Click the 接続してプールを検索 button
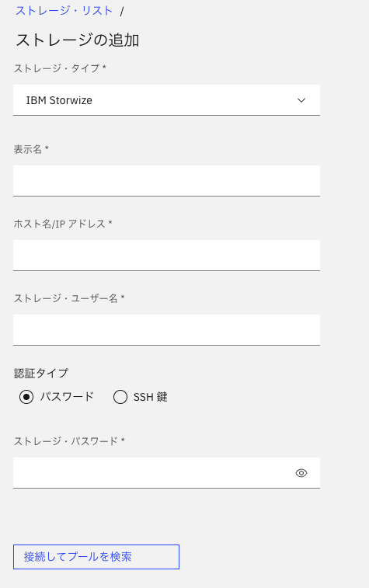Image resolution: width=369 pixels, height=588 pixels. [96, 556]
